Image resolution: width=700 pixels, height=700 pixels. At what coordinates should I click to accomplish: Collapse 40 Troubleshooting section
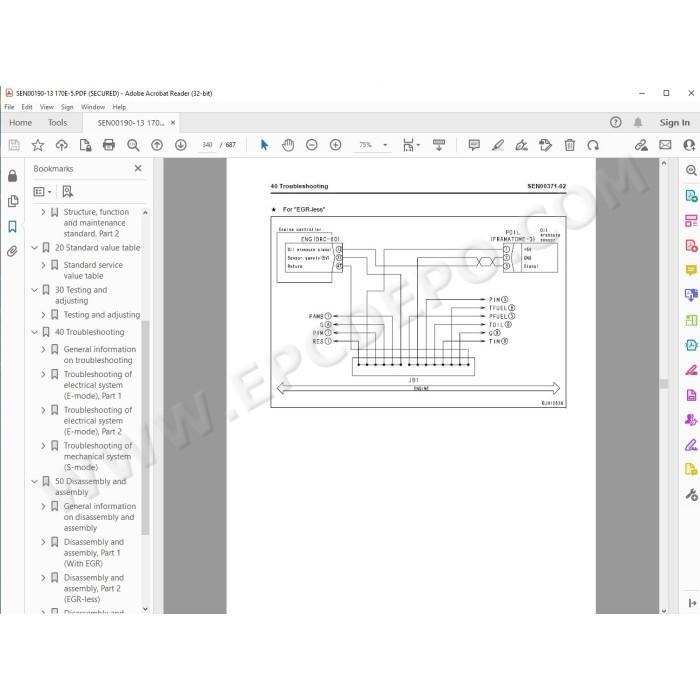point(34,332)
